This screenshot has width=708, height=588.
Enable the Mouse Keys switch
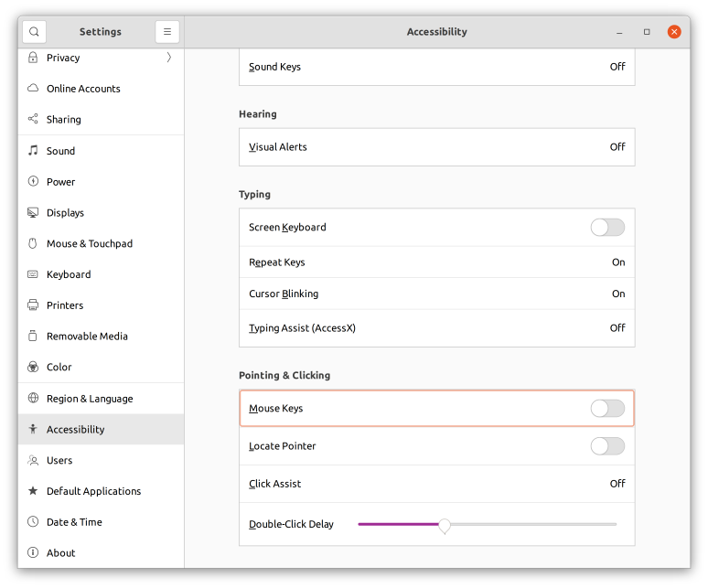pos(607,409)
